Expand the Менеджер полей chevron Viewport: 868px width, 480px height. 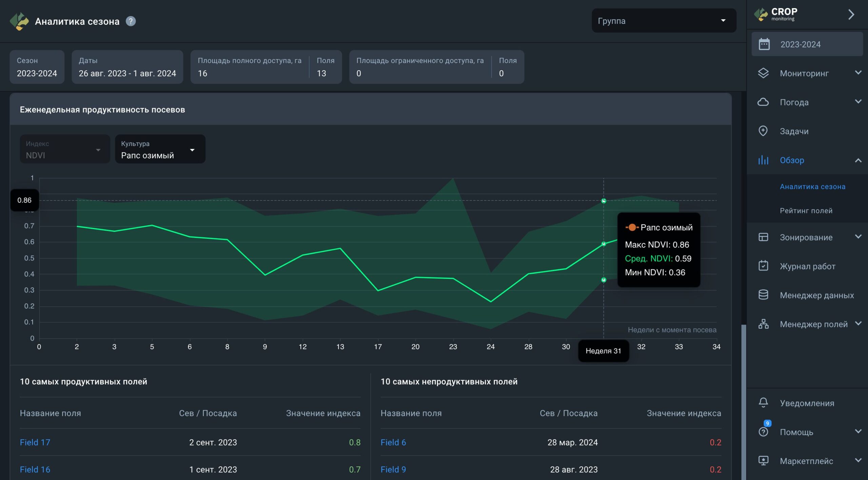[x=858, y=324]
